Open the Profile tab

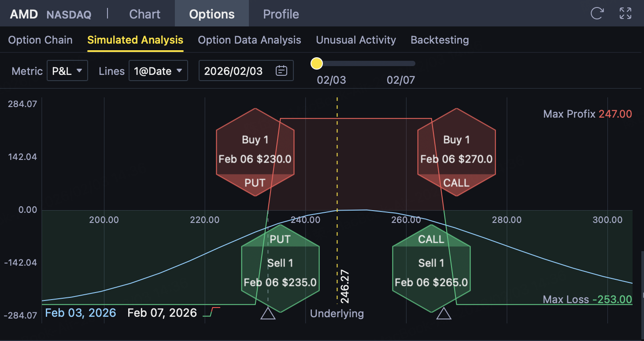click(x=281, y=14)
